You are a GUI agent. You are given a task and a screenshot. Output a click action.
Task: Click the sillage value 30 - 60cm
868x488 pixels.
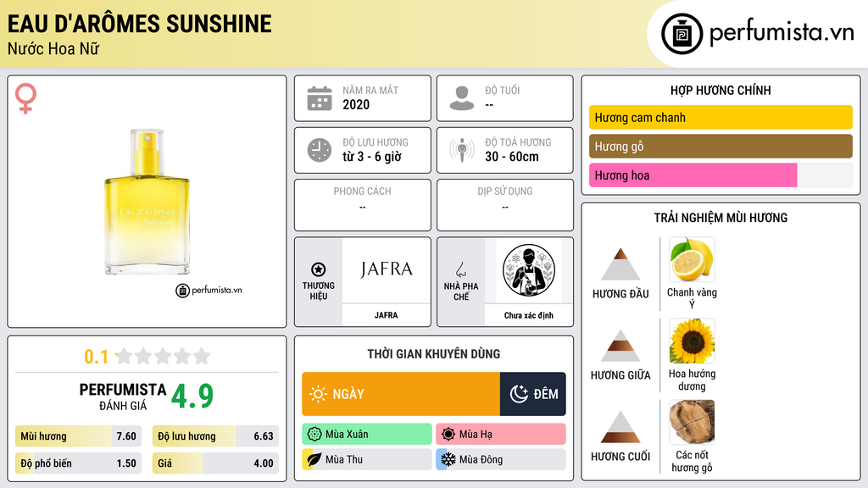point(511,157)
